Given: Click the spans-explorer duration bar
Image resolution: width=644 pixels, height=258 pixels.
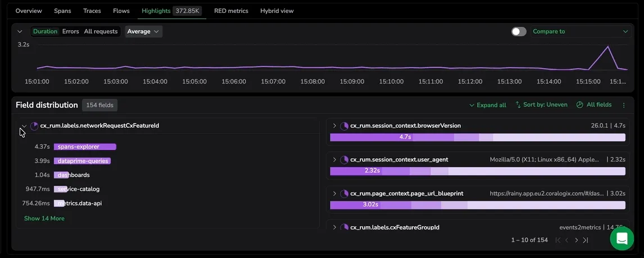Looking at the screenshot, I should click(x=85, y=147).
